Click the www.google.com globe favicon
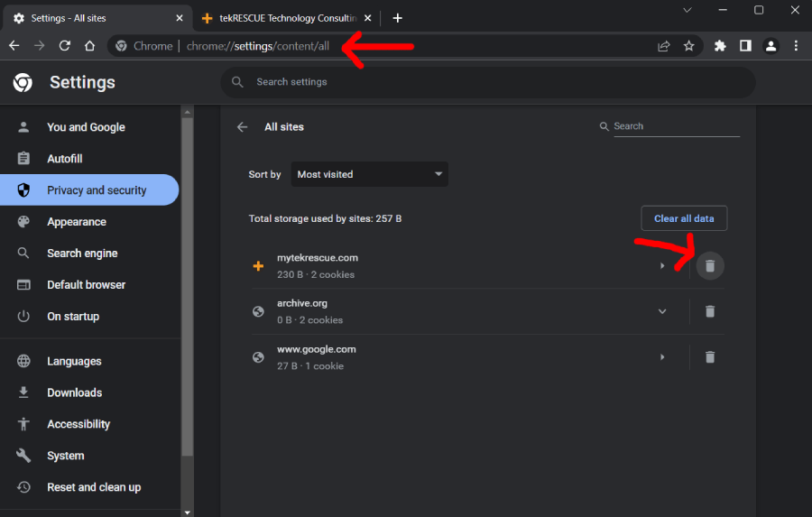 pos(258,357)
